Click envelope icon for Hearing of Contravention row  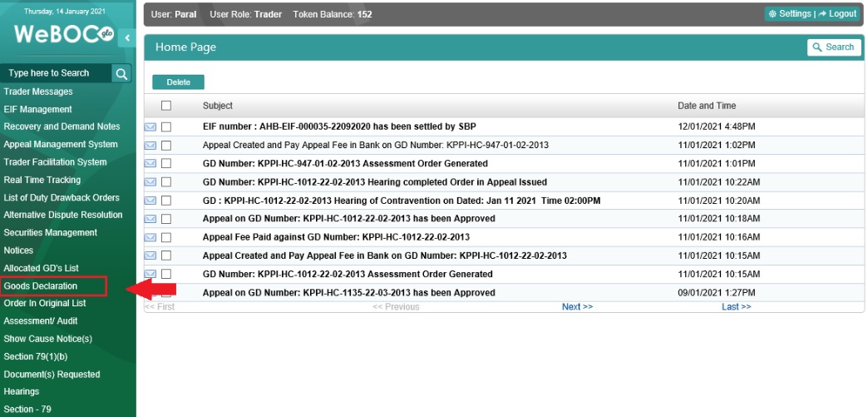[150, 201]
